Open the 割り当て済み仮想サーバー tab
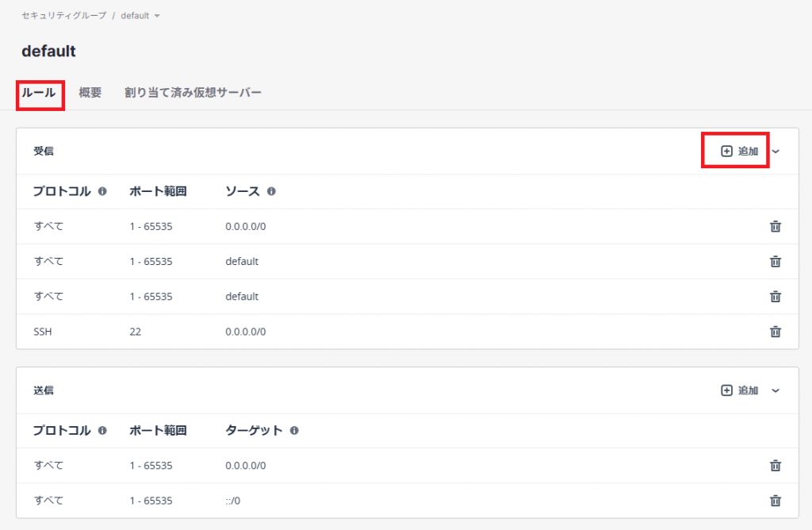The width and height of the screenshot is (812, 530). click(x=193, y=93)
